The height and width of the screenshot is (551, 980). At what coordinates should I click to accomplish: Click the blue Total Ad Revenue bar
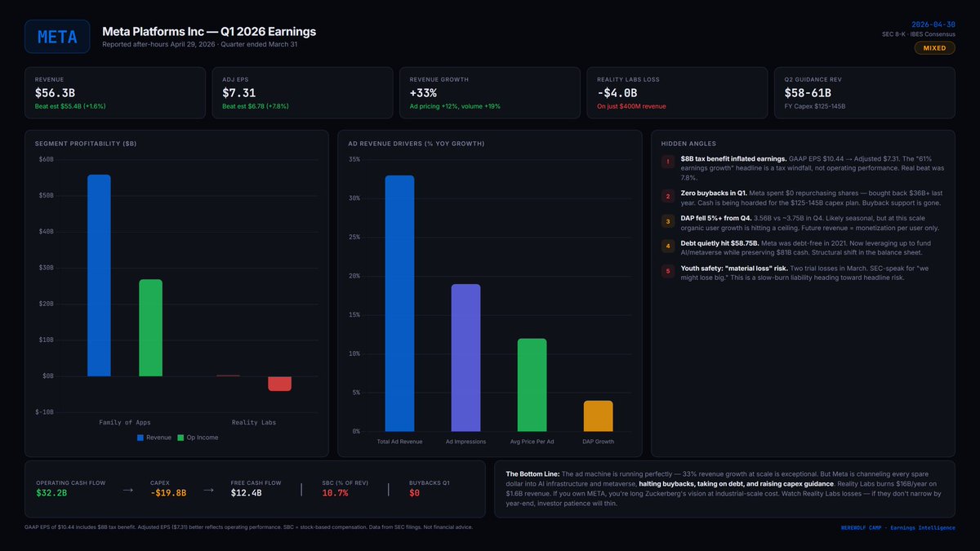click(x=399, y=304)
